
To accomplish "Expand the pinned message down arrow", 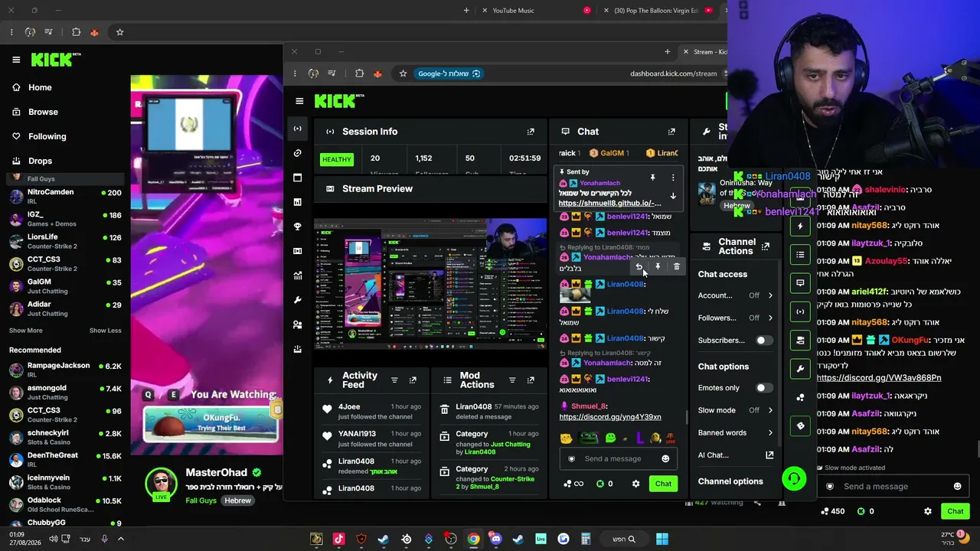I will click(x=673, y=196).
